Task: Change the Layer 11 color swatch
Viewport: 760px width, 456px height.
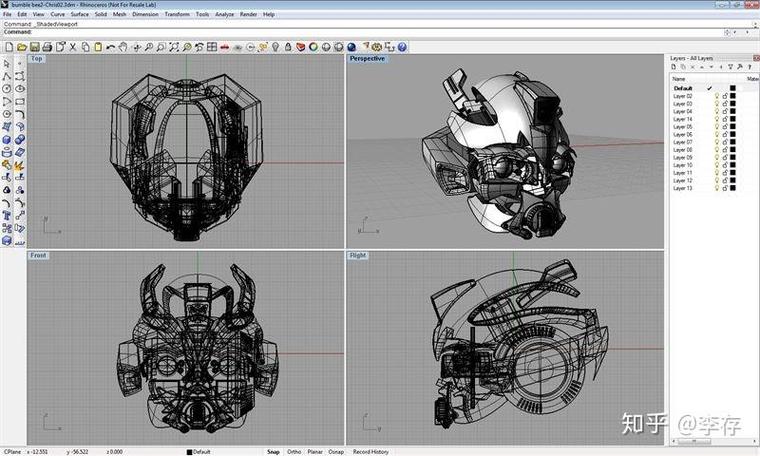Action: click(x=733, y=173)
